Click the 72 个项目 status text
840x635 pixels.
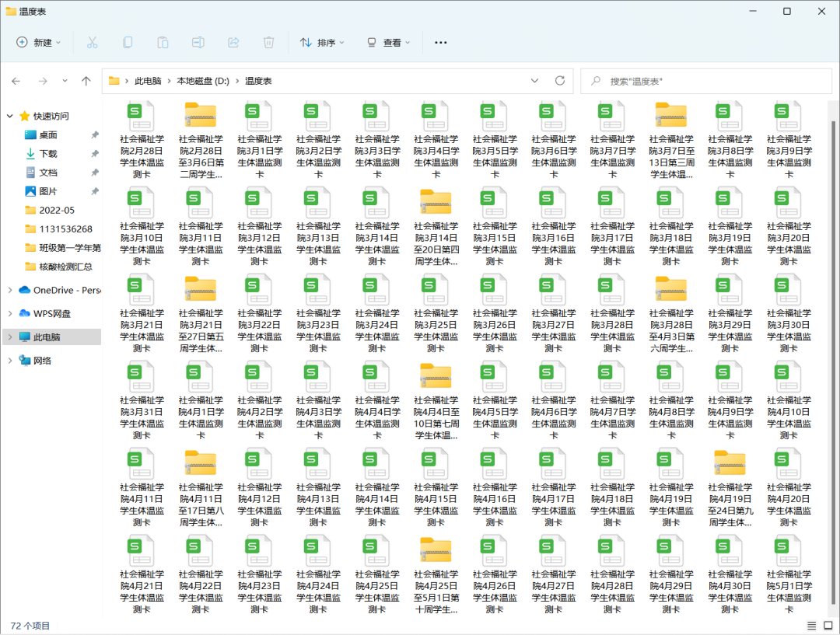pyautogui.click(x=30, y=626)
